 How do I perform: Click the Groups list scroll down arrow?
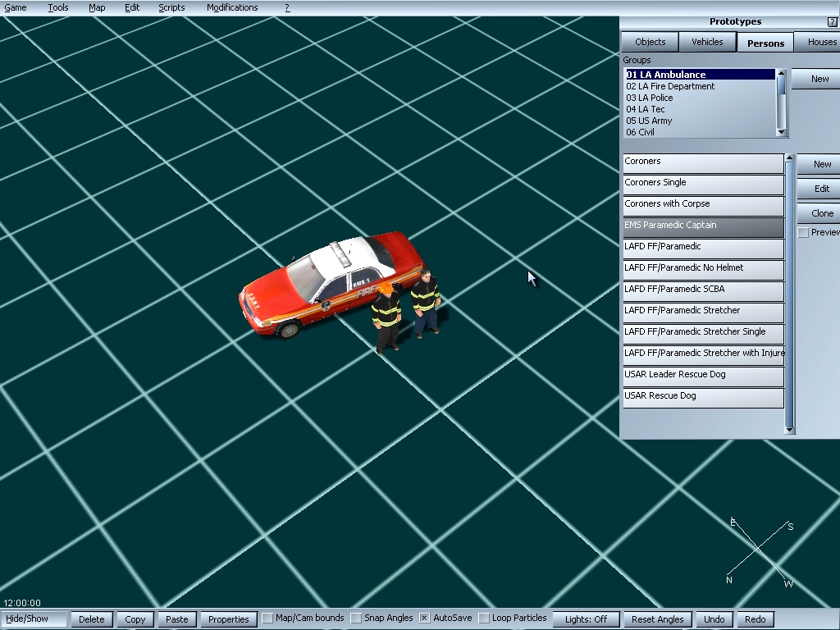point(781,132)
